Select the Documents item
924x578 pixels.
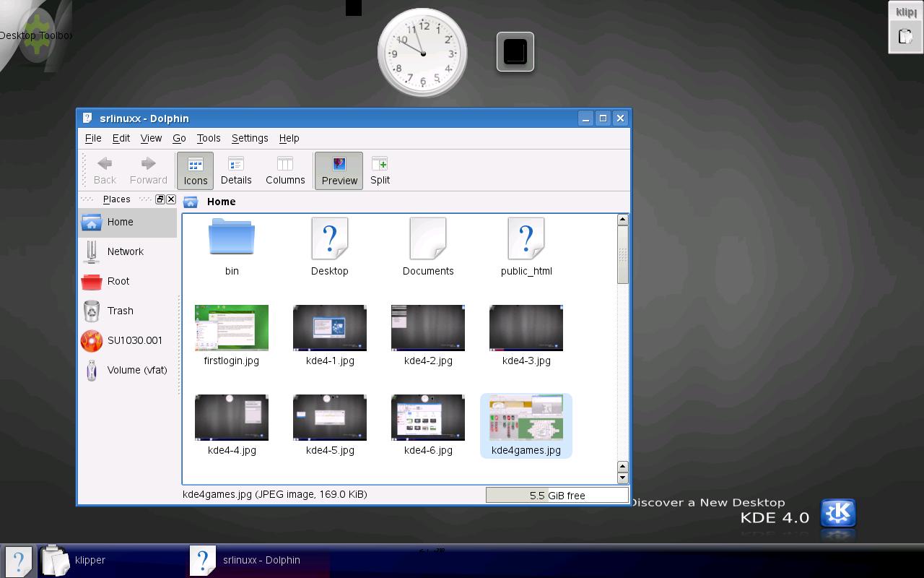(428, 247)
